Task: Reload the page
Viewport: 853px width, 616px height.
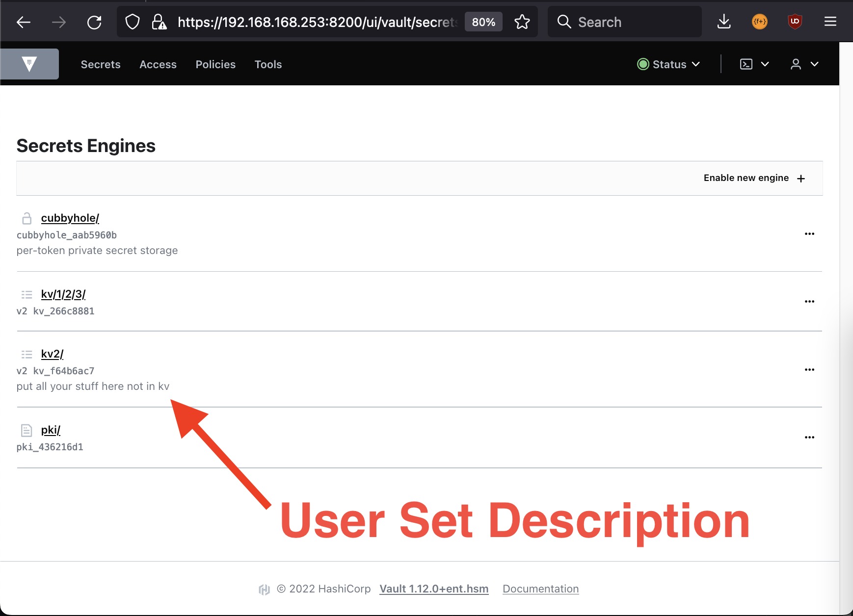Action: 94,22
